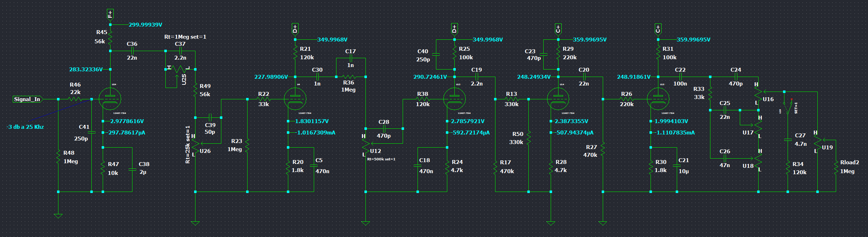Image resolution: width=868 pixels, height=237 pixels.
Task: Click the C21 10µ capacitor symbol
Action: [677, 166]
